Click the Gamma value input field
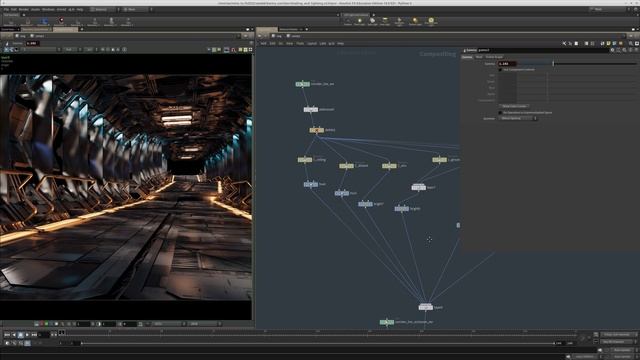Screen dimensions: 640x360 [x=507, y=64]
